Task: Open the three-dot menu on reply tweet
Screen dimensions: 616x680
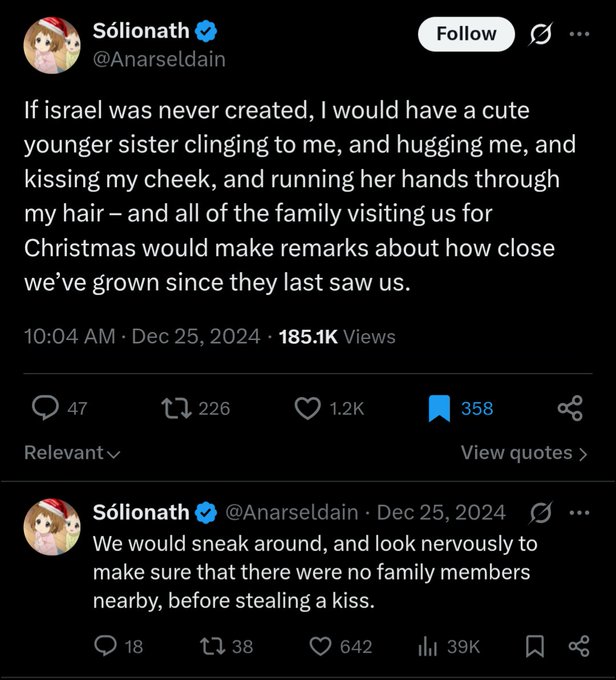Action: pyautogui.click(x=580, y=513)
